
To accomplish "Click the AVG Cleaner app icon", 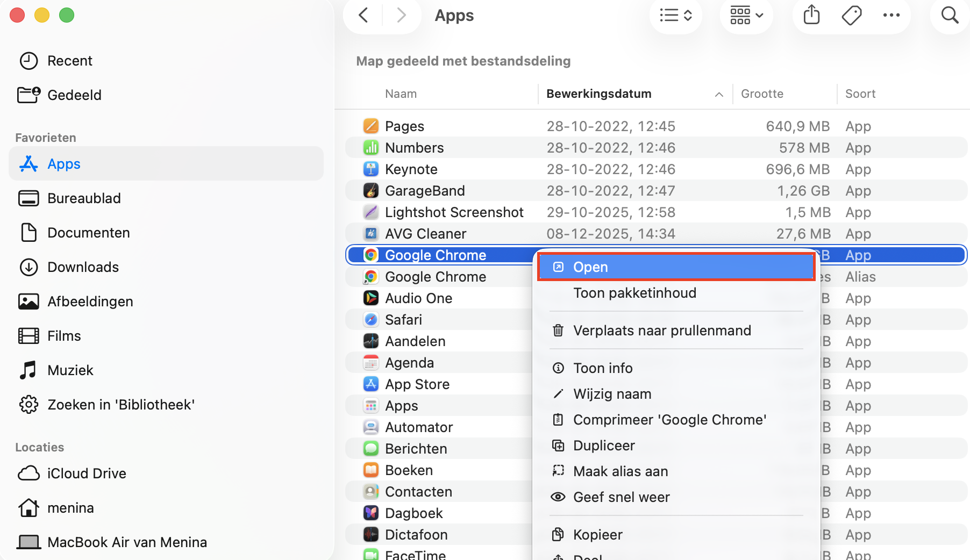I will coord(371,233).
